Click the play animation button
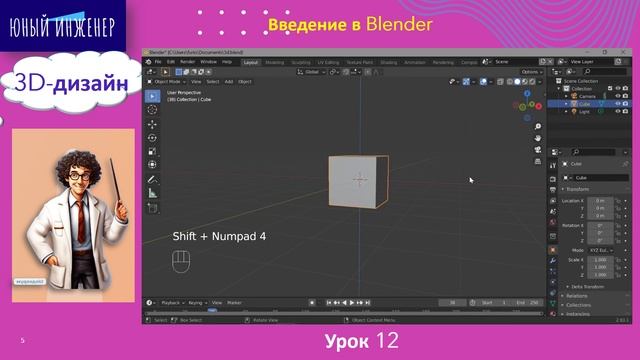This screenshot has width=640, height=360. coord(352,303)
